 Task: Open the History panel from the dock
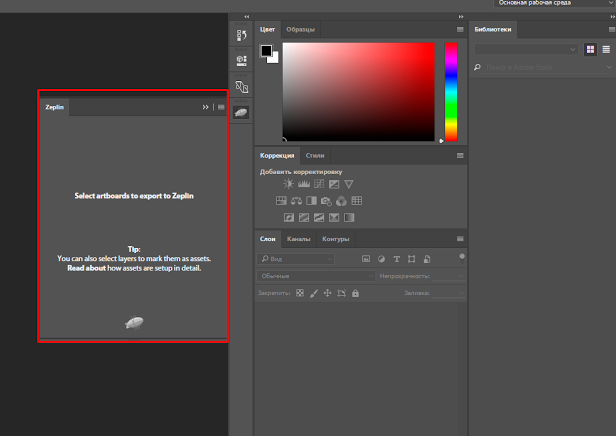241,35
